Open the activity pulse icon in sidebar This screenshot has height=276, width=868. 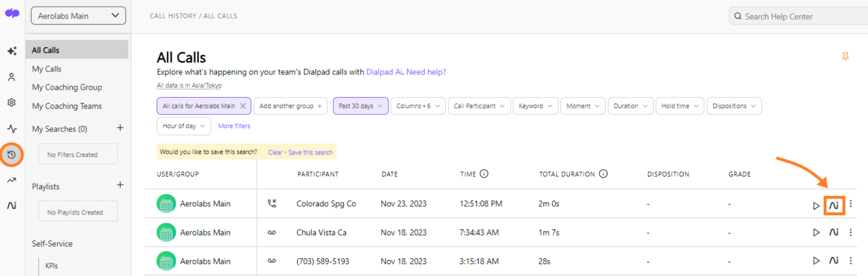tap(12, 129)
